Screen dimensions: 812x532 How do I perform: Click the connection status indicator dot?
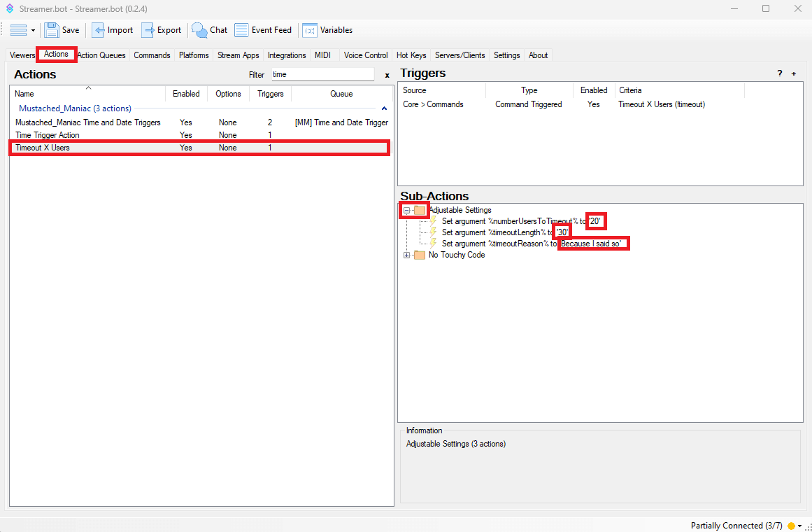tap(791, 526)
